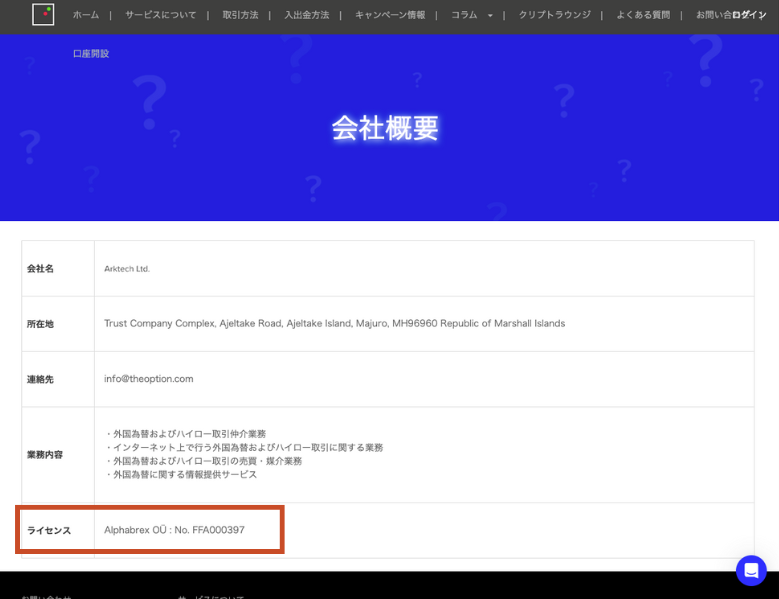
Task: Click the ライセンス row header
Action: click(49, 530)
